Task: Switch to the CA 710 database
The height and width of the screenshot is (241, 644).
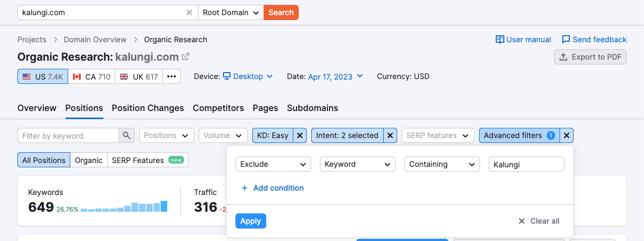Action: (91, 77)
